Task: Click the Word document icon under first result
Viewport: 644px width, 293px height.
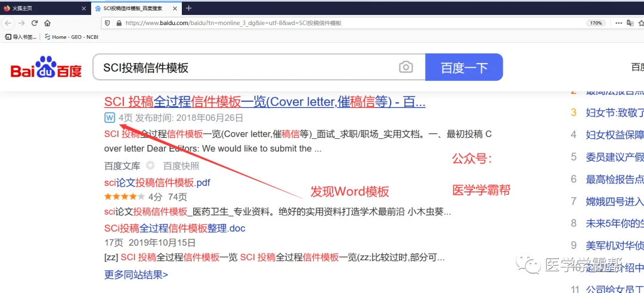Action: (x=109, y=118)
